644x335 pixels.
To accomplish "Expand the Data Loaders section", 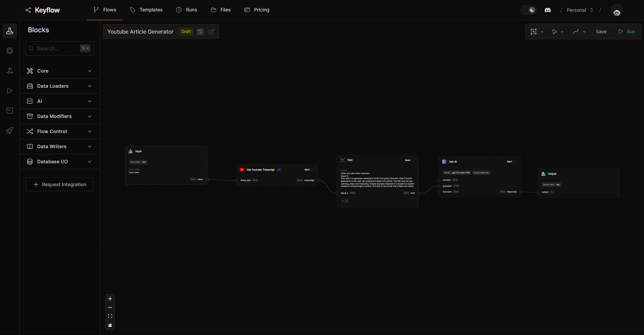I will [x=59, y=86].
